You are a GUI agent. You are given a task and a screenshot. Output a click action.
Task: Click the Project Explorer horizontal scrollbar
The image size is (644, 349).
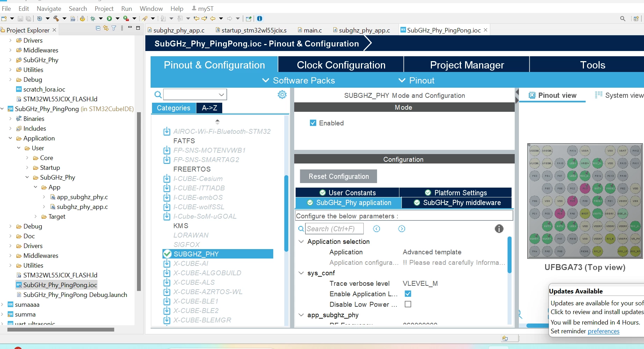tap(60, 329)
